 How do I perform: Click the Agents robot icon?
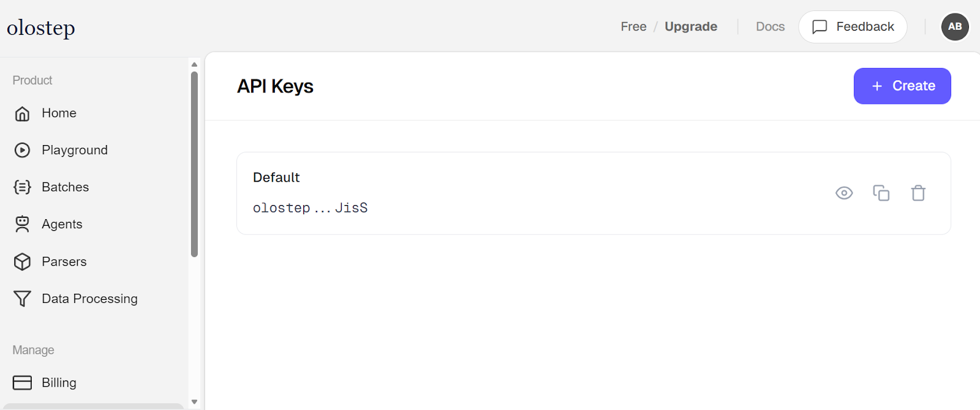point(22,225)
